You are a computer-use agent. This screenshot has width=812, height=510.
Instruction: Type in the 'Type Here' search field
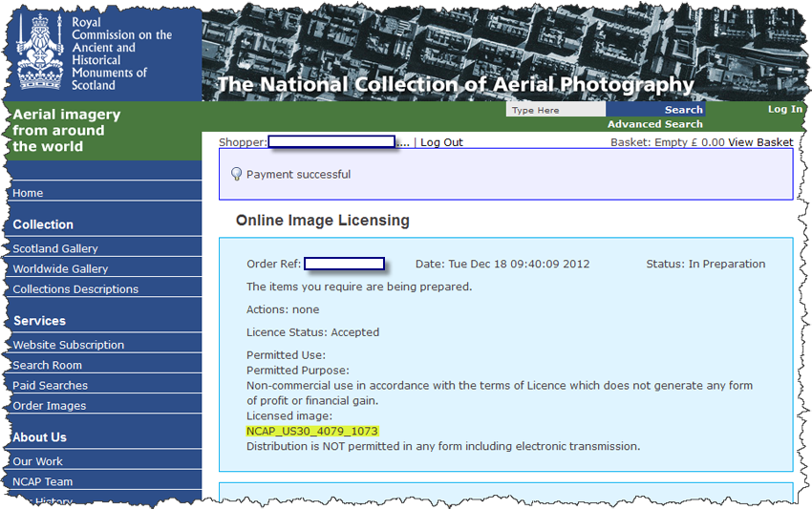point(555,110)
